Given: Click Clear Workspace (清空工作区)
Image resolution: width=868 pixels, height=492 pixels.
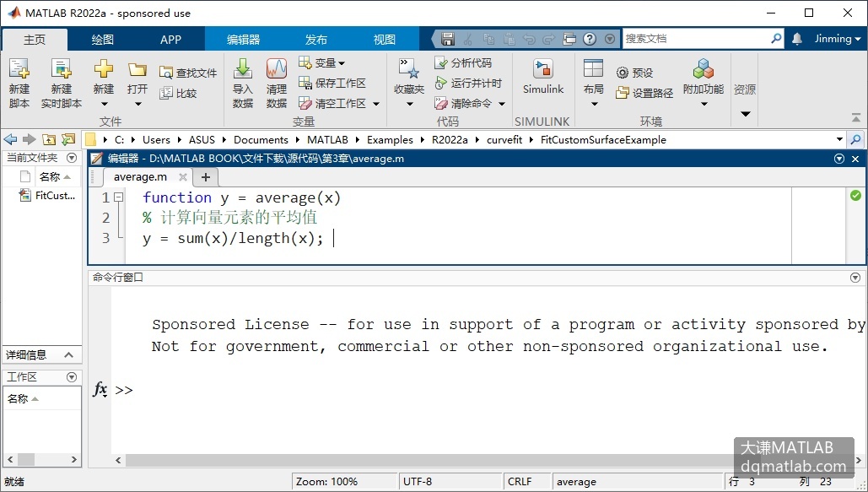Looking at the screenshot, I should pos(332,103).
